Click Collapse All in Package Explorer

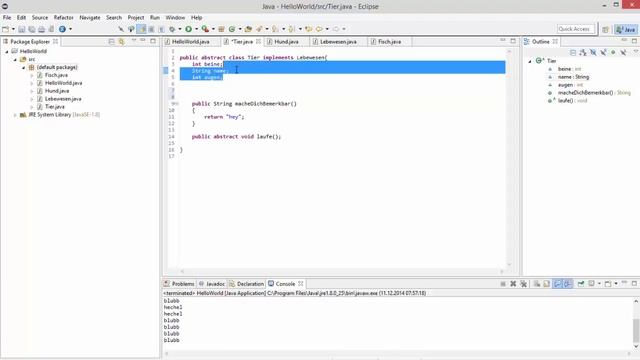coord(111,42)
